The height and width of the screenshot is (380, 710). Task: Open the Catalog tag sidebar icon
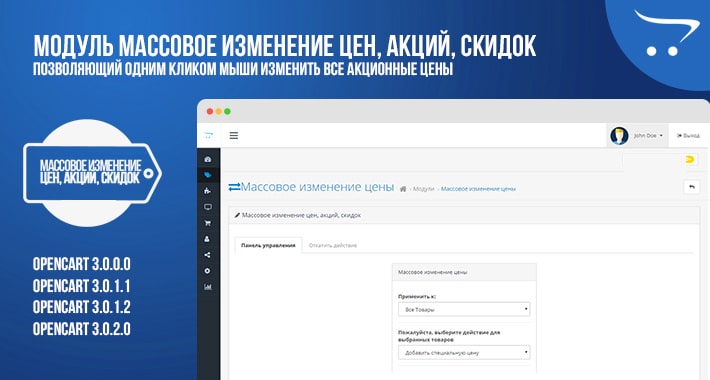coord(208,175)
